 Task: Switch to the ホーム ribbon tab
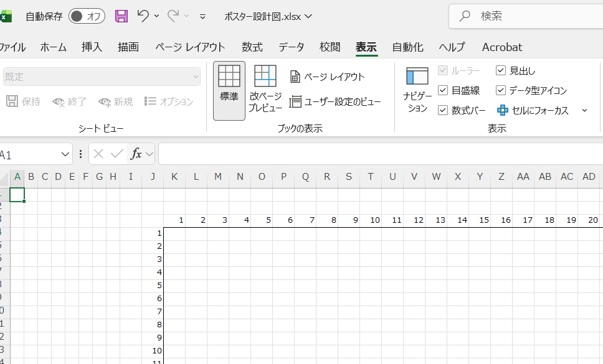pyautogui.click(x=53, y=47)
